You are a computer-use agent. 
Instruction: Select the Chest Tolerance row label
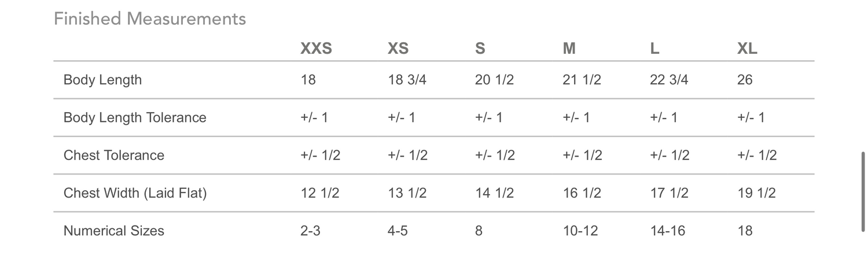[114, 155]
